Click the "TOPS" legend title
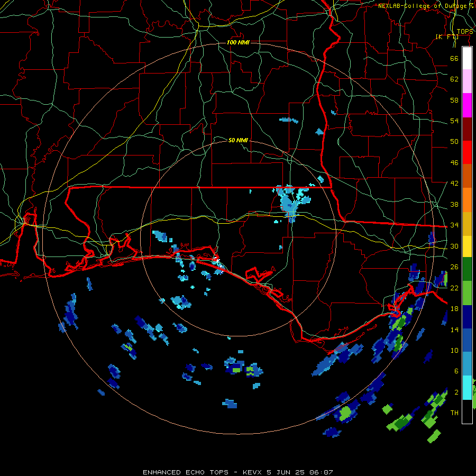 click(x=465, y=32)
